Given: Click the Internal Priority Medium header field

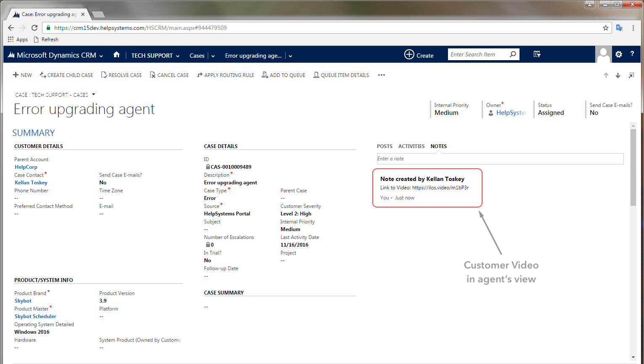Looking at the screenshot, I should [x=451, y=109].
